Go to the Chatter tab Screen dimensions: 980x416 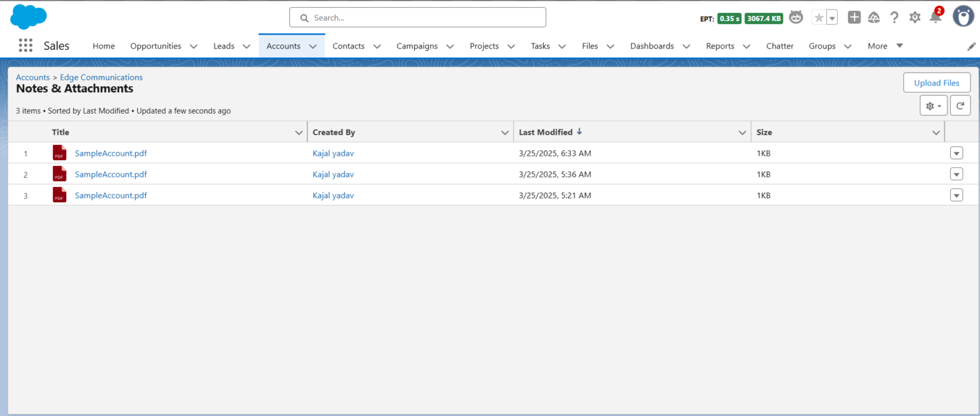tap(779, 46)
